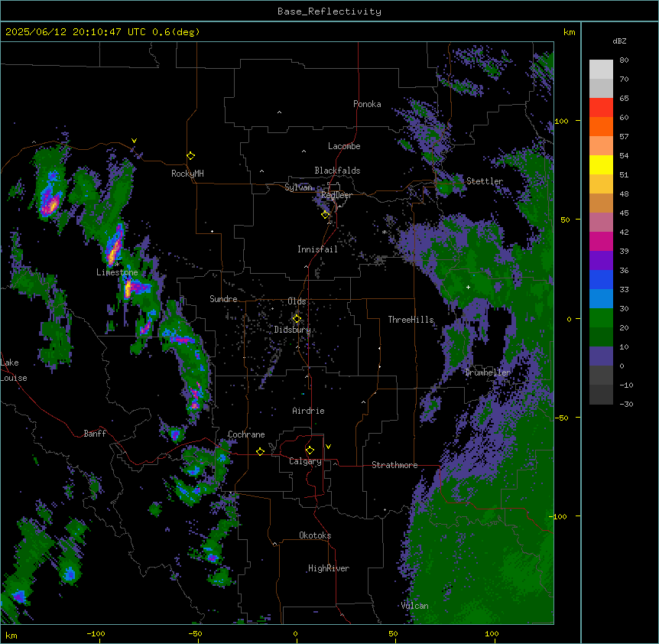Select the Okotoks city label
The image size is (659, 644).
315,535
